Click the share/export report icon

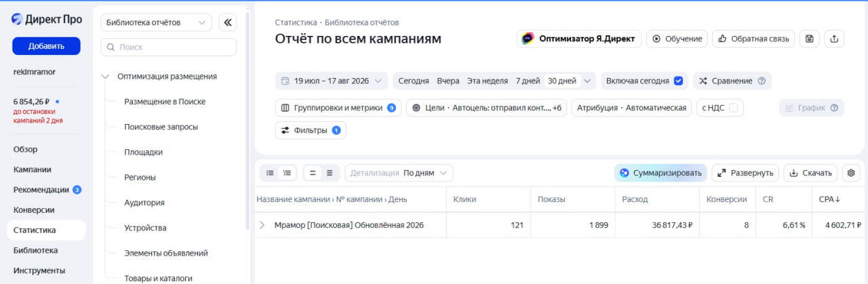point(834,39)
